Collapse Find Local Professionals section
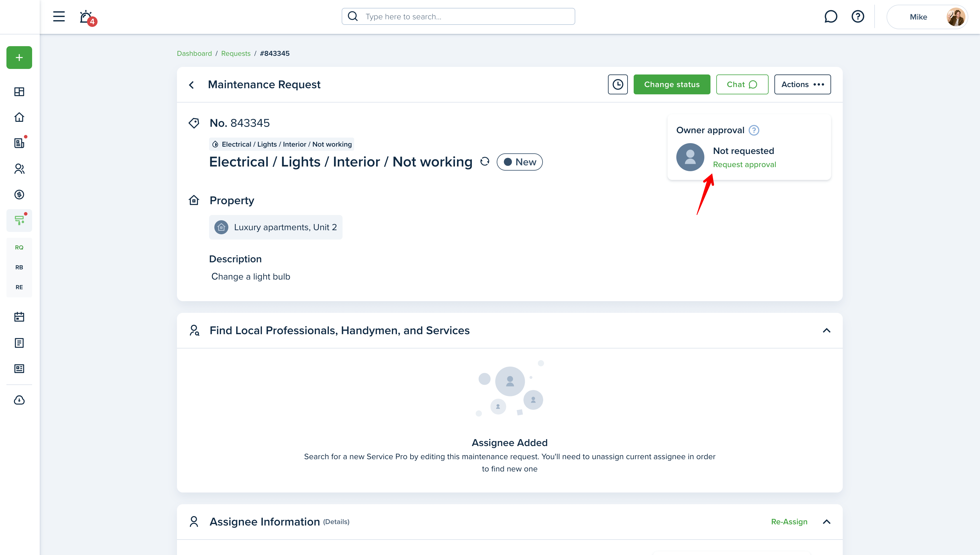The image size is (980, 555). pyautogui.click(x=826, y=330)
